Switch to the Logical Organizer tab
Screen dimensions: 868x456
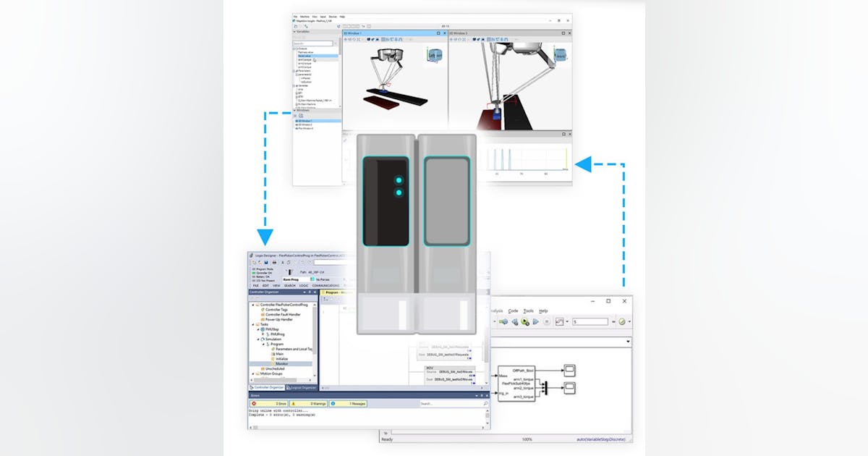click(x=302, y=388)
